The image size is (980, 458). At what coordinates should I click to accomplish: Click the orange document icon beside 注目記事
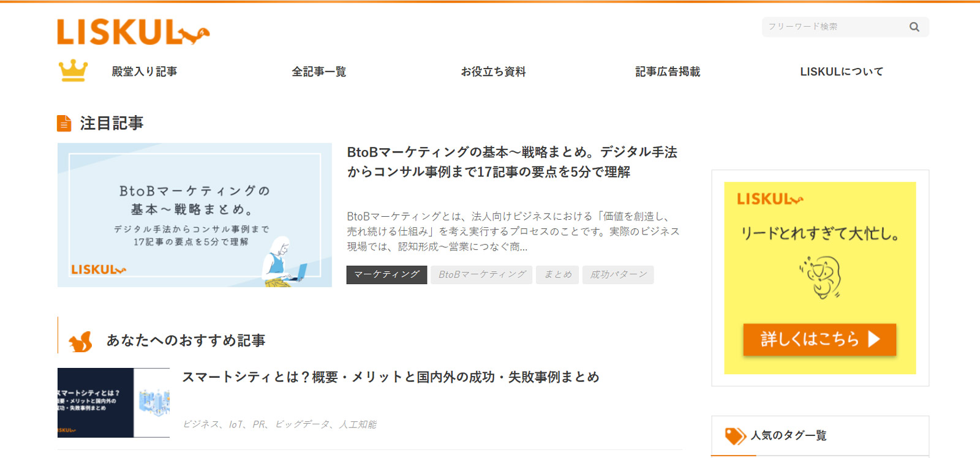pyautogui.click(x=64, y=123)
